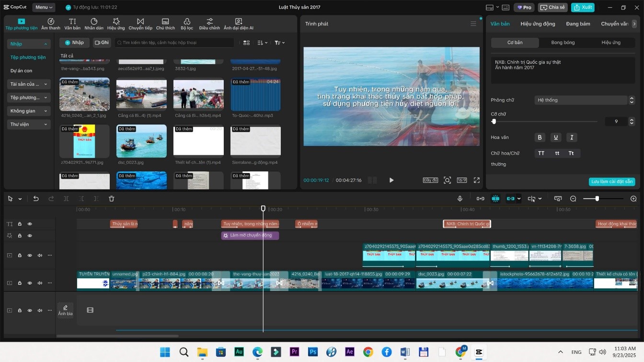Delete selected clip with trash icon
Image resolution: width=644 pixels, height=362 pixels.
112,199
